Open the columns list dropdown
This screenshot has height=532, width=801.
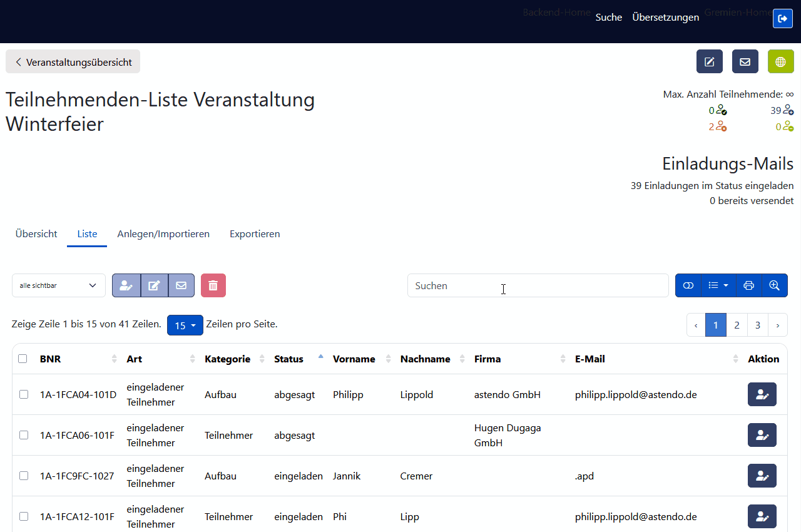click(x=718, y=285)
